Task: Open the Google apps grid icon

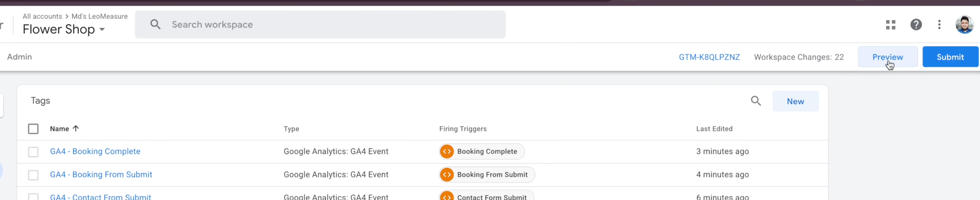Action: coord(890,25)
